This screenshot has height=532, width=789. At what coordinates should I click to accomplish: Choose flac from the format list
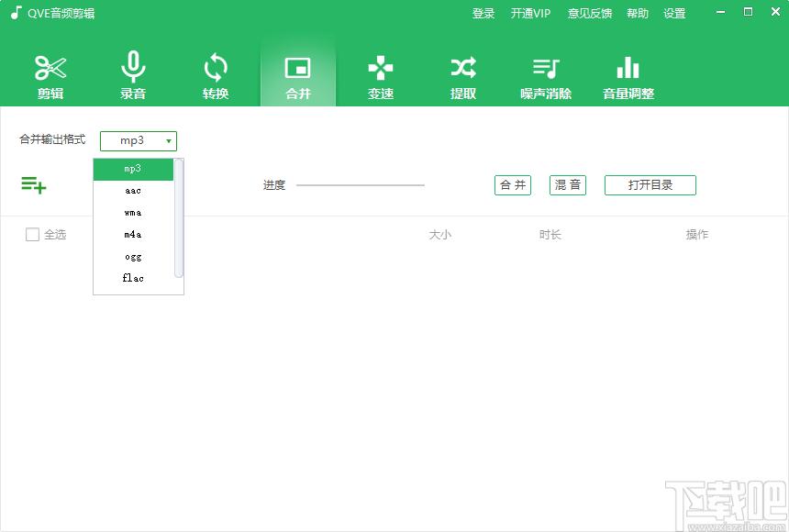133,278
